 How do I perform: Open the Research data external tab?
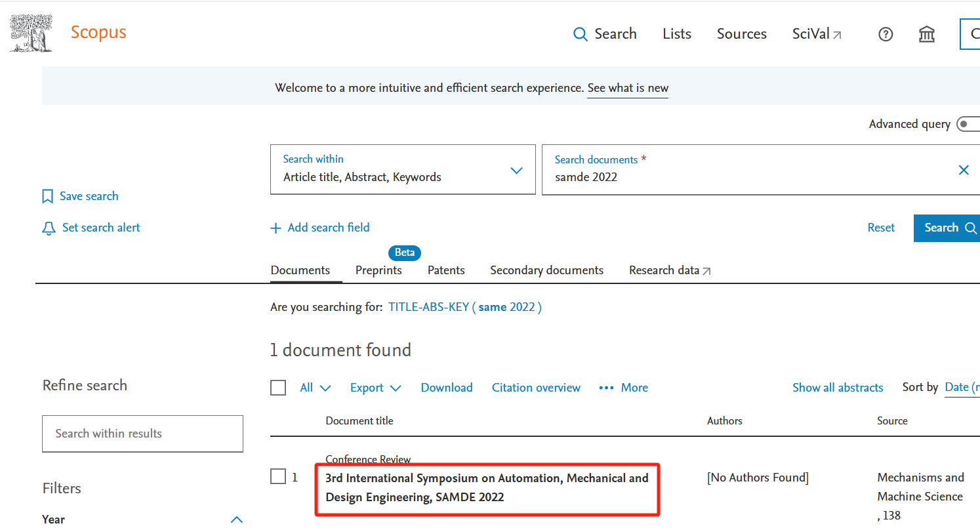pyautogui.click(x=670, y=270)
